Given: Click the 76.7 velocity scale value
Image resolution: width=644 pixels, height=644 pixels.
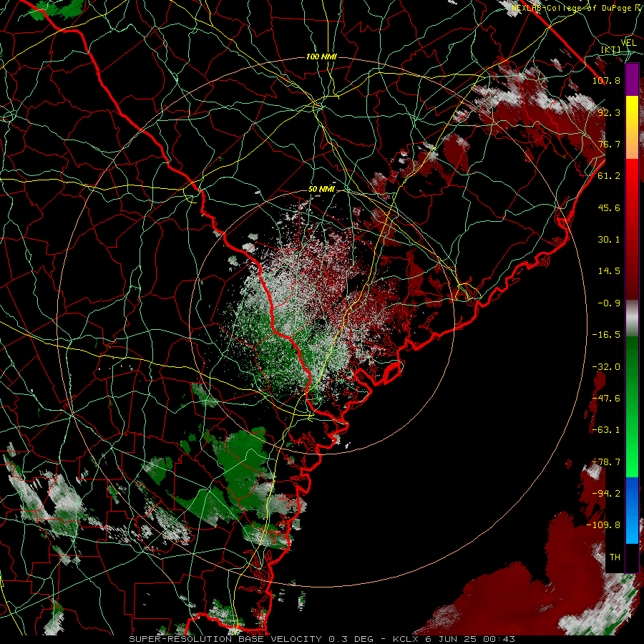Looking at the screenshot, I should click(x=609, y=144).
